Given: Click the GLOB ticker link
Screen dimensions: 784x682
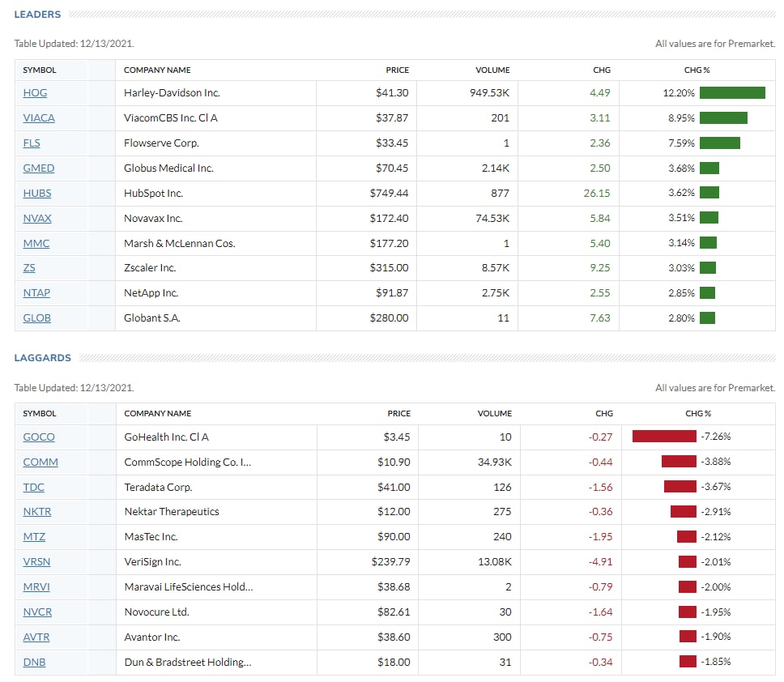Looking at the screenshot, I should tap(36, 318).
